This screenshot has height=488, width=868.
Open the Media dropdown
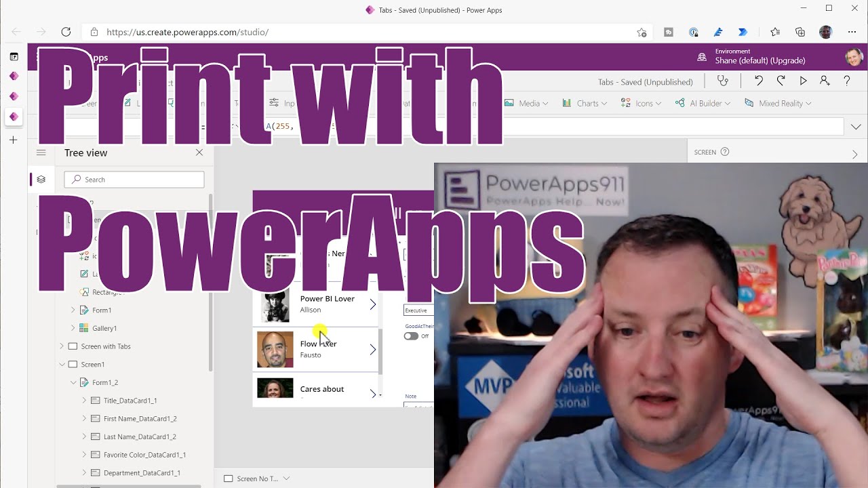click(528, 103)
